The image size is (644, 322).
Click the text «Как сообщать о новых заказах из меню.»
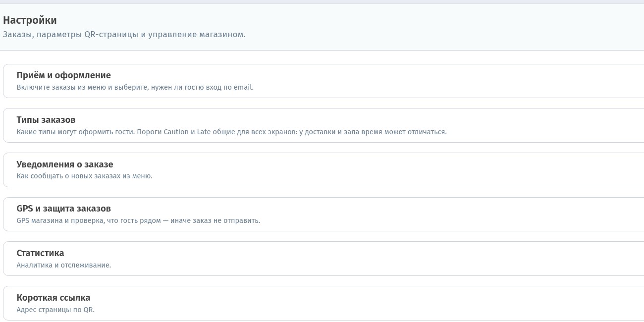85,176
